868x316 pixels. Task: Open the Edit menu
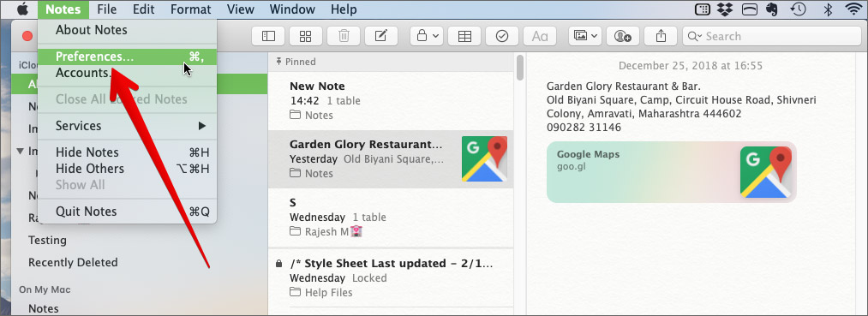pos(144,9)
